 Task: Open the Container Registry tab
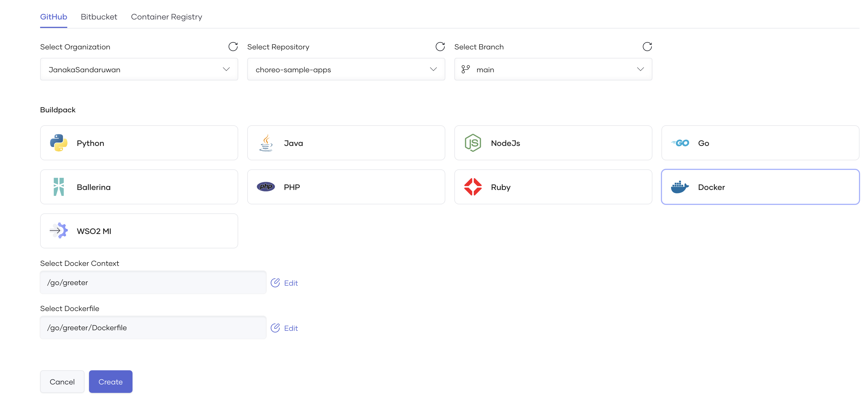pos(166,17)
